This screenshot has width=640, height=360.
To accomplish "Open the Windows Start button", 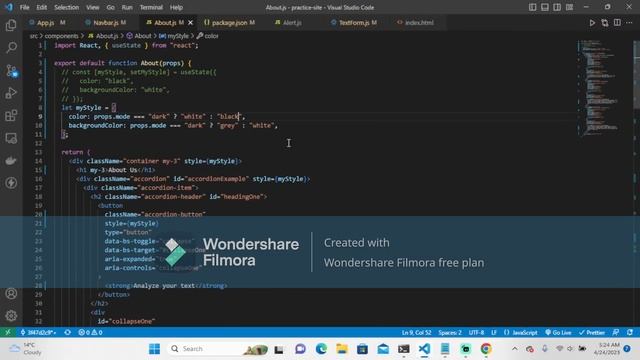I will tap(155, 349).
